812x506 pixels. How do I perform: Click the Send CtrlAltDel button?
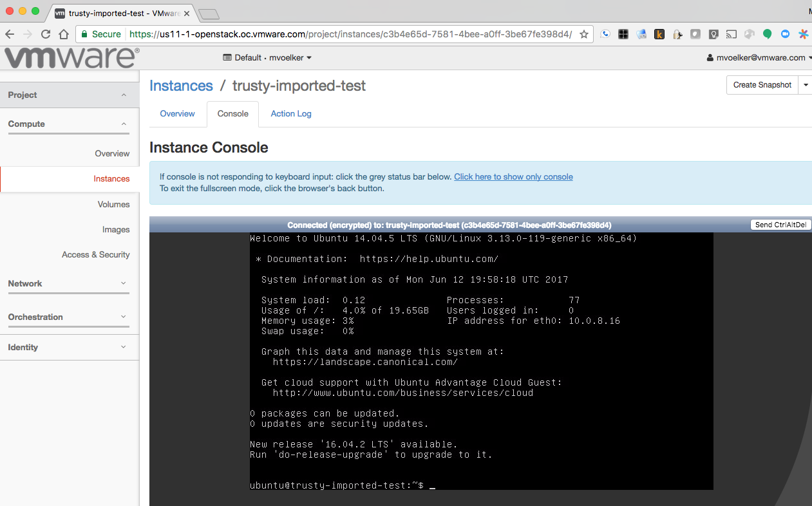coord(780,225)
